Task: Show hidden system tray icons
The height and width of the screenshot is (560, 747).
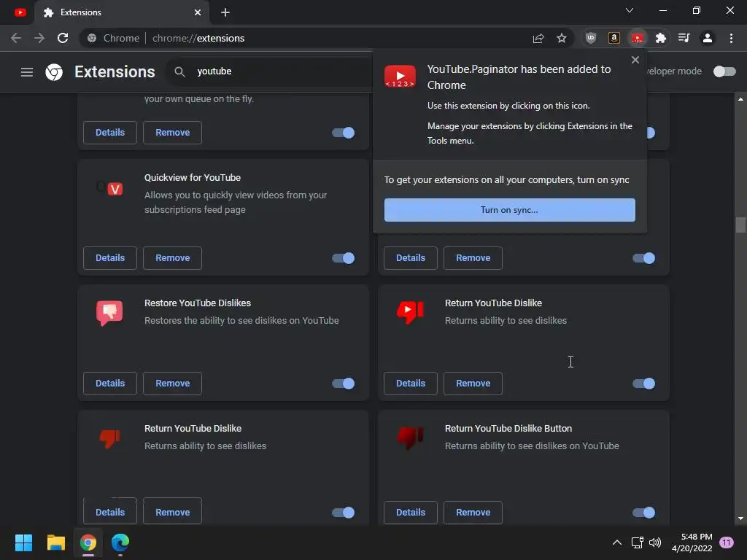Action: (x=617, y=542)
